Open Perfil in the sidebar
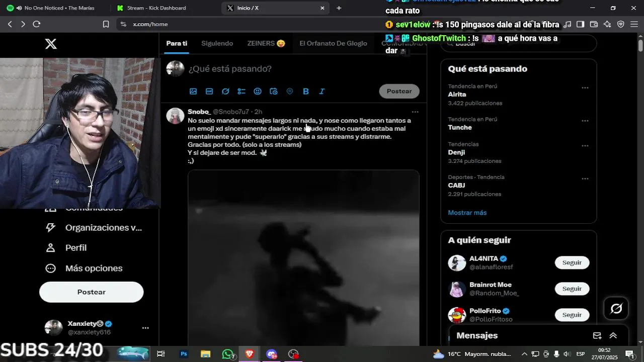The height and width of the screenshot is (362, 644). tap(66, 248)
